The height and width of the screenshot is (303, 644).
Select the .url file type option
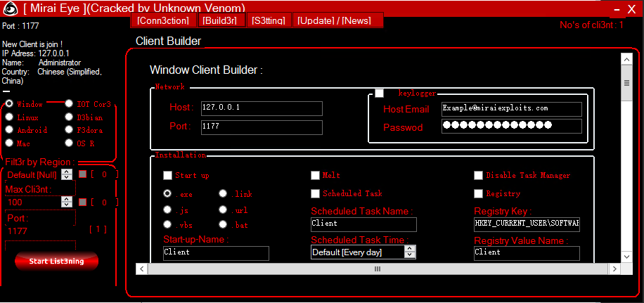click(223, 209)
